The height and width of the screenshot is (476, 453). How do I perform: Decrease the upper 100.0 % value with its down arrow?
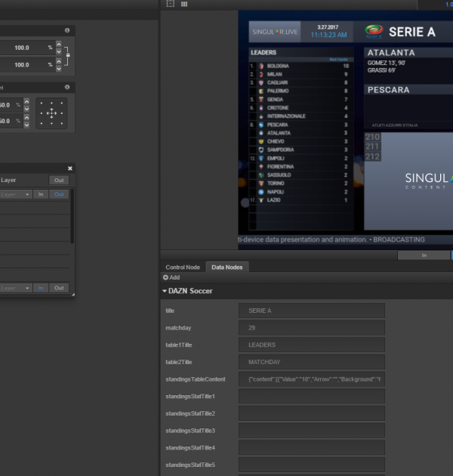[59, 51]
